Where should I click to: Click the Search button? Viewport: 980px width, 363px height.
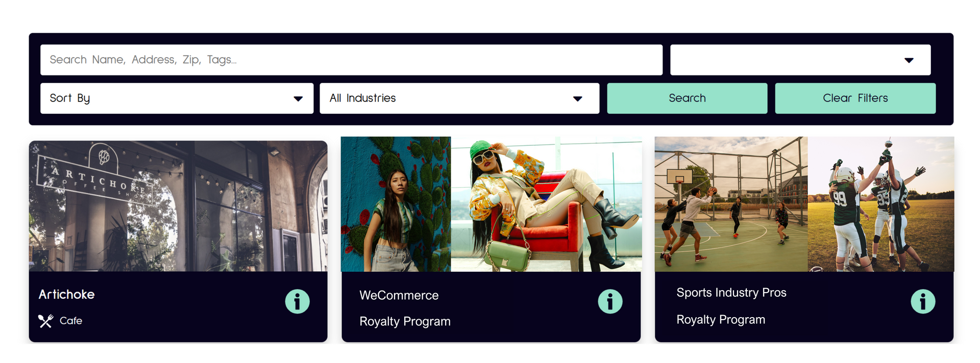687,98
